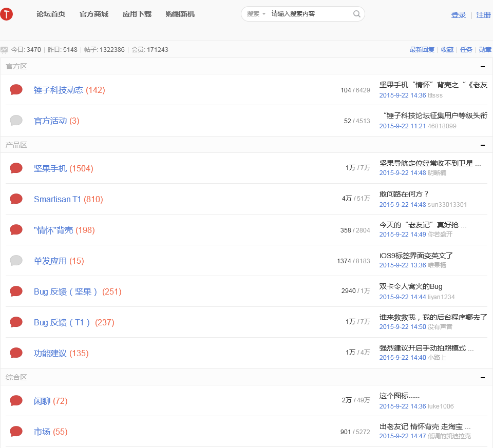The height and width of the screenshot is (448, 493).
Task: Click the red bubble icon for 闲聊
Action: (x=16, y=401)
